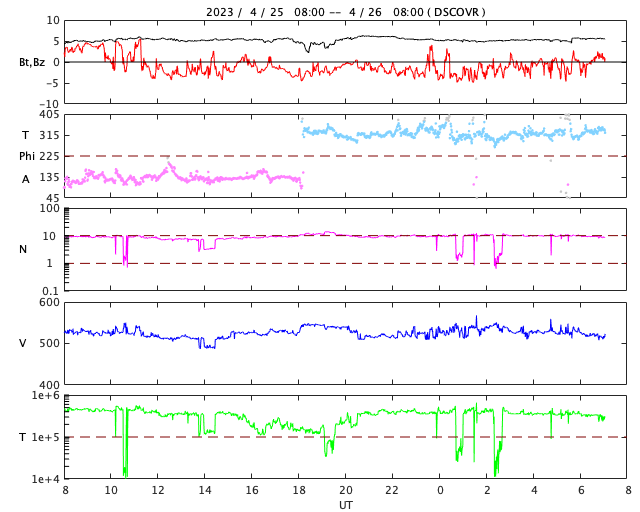Click the '500' velocity tick label
The width and height of the screenshot is (640, 512).
(x=49, y=343)
